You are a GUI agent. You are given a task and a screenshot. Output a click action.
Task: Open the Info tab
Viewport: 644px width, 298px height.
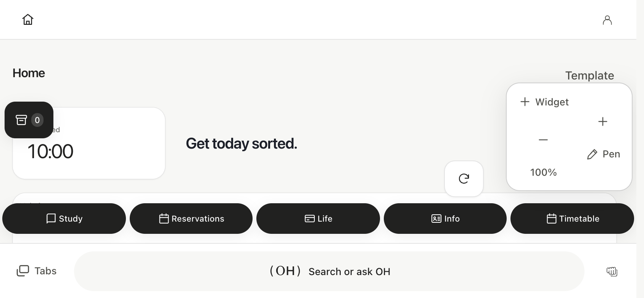click(x=445, y=219)
